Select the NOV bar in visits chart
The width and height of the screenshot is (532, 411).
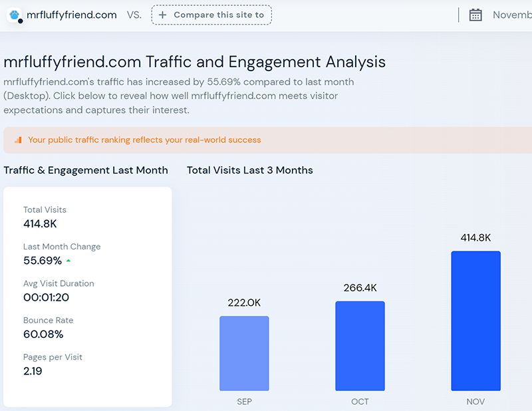(475, 321)
